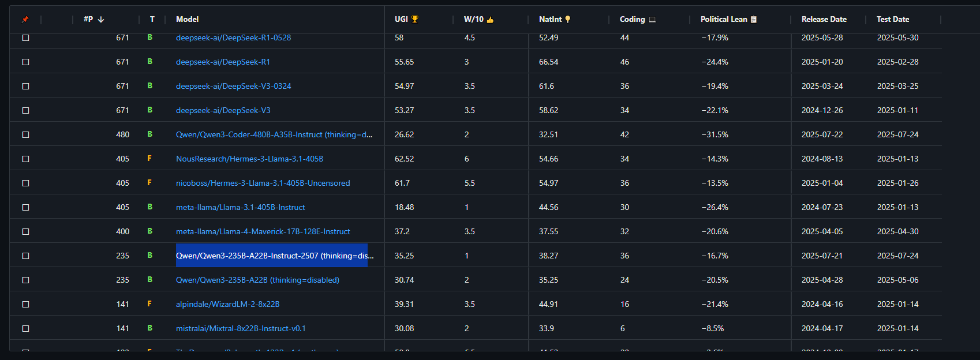Image resolution: width=980 pixels, height=360 pixels.
Task: Tick the checkbox for Mixtral-8x22B-Instruct row
Action: coord(25,328)
